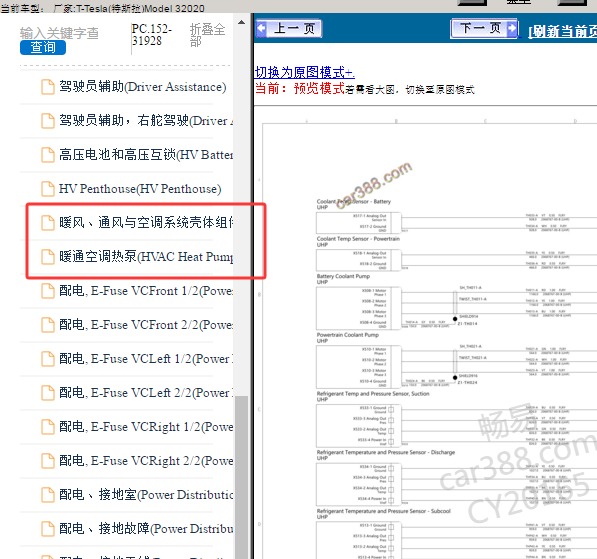Open 配电, E-Fuse VCFront 1/2 item
The height and width of the screenshot is (559, 597).
tap(146, 291)
